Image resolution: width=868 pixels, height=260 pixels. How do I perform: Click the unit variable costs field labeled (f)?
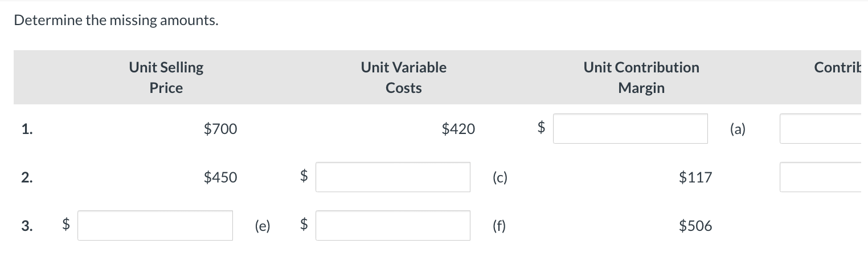click(393, 226)
